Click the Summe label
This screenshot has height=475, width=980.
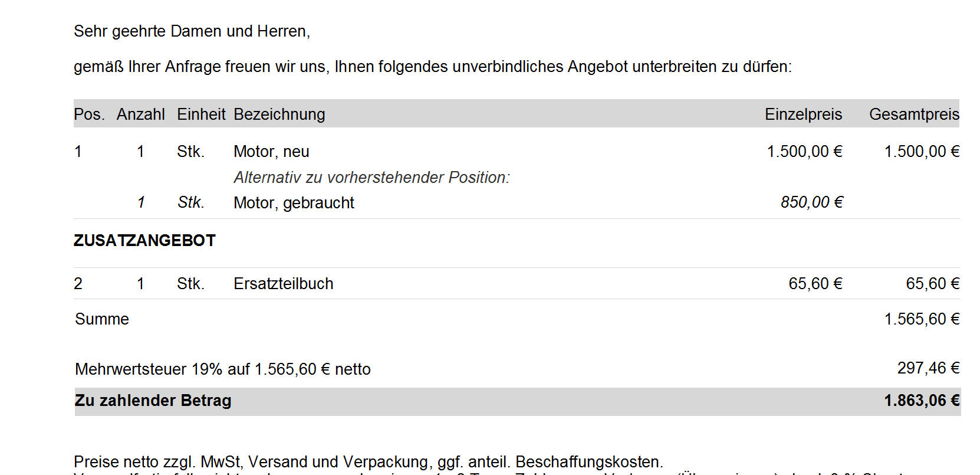click(102, 319)
